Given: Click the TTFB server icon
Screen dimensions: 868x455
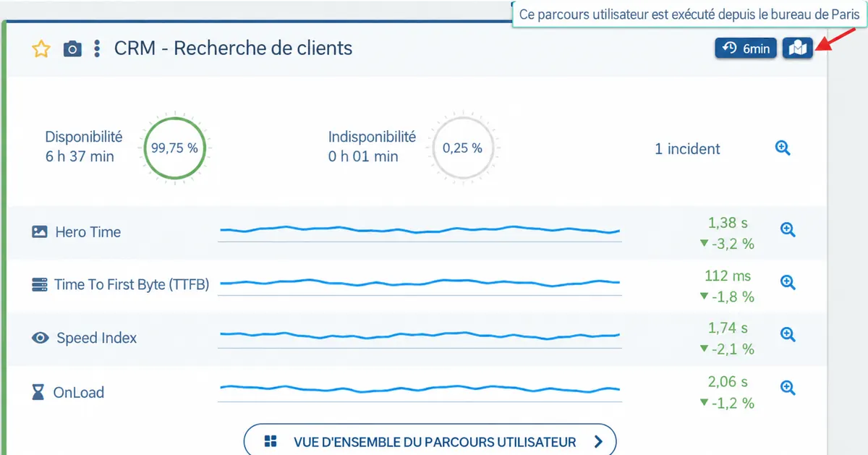Looking at the screenshot, I should coord(39,285).
